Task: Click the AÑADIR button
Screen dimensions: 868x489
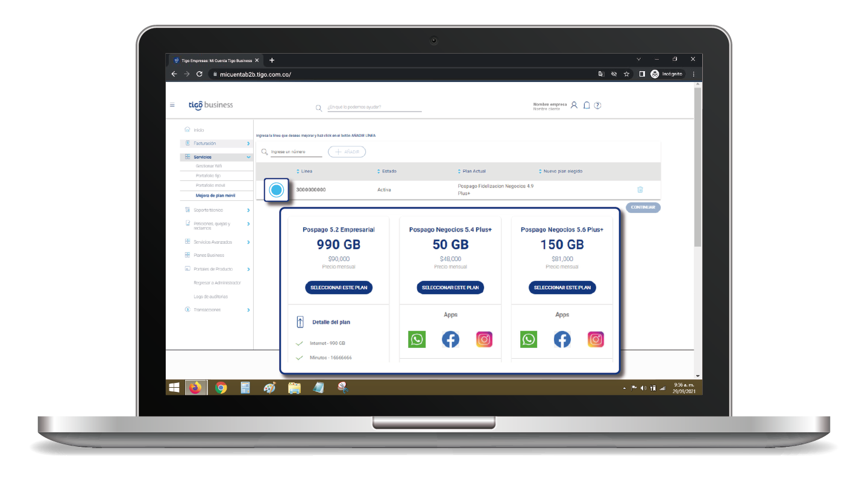Action: click(347, 152)
